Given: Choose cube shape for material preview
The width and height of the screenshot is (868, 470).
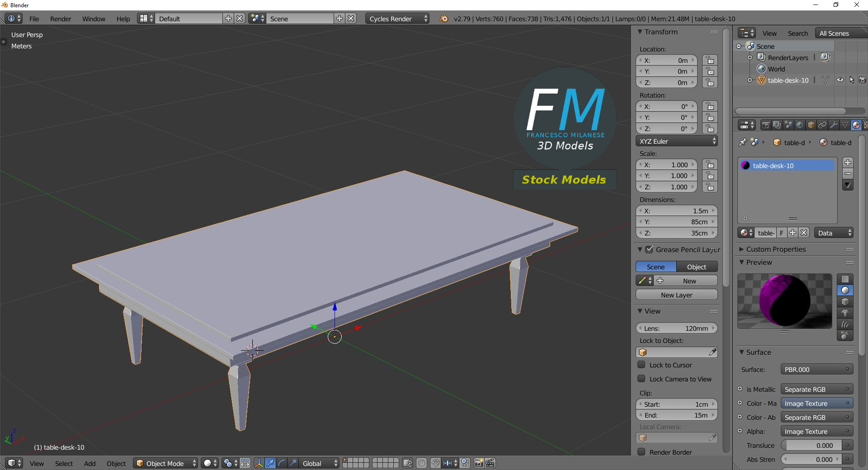Looking at the screenshot, I should [x=845, y=302].
